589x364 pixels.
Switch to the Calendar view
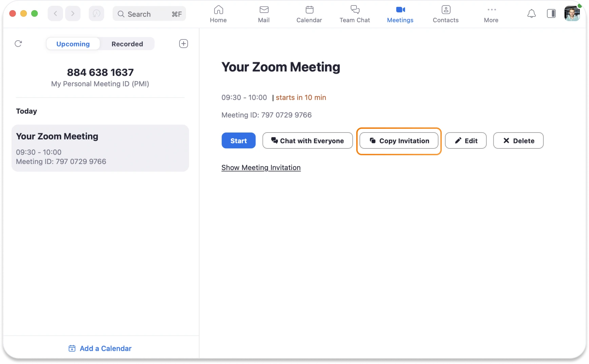tap(309, 14)
